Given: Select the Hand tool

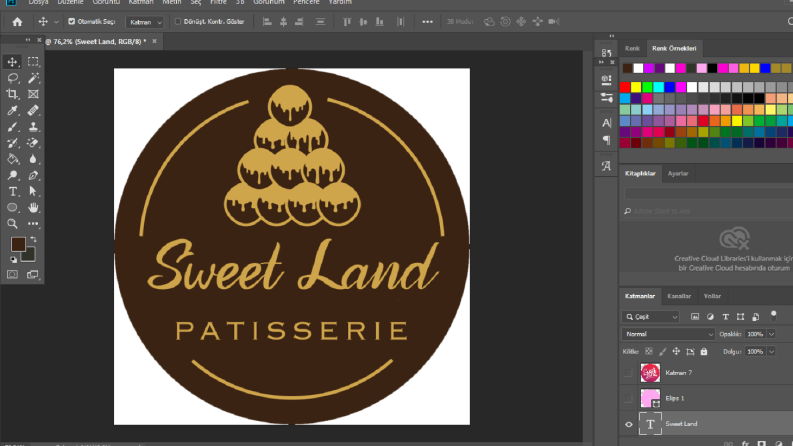Looking at the screenshot, I should tap(33, 207).
